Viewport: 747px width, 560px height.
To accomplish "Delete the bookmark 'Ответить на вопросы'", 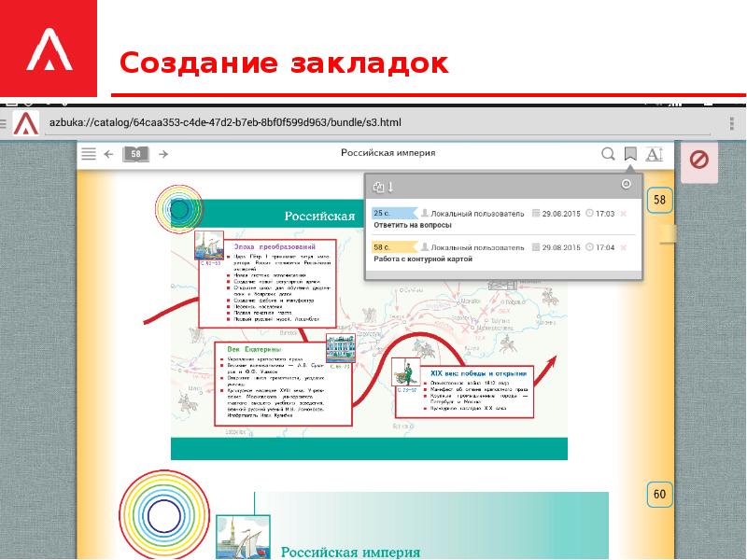I will point(623,213).
